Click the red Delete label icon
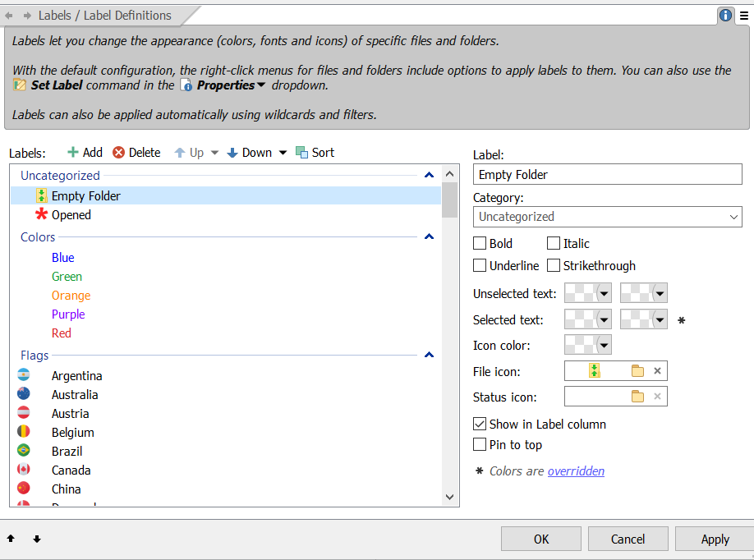The height and width of the screenshot is (560, 754). 118,153
